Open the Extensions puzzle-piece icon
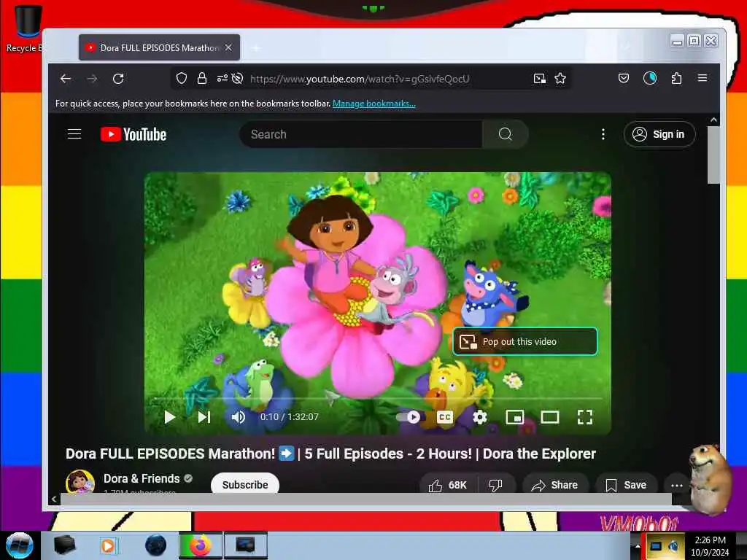 click(676, 78)
